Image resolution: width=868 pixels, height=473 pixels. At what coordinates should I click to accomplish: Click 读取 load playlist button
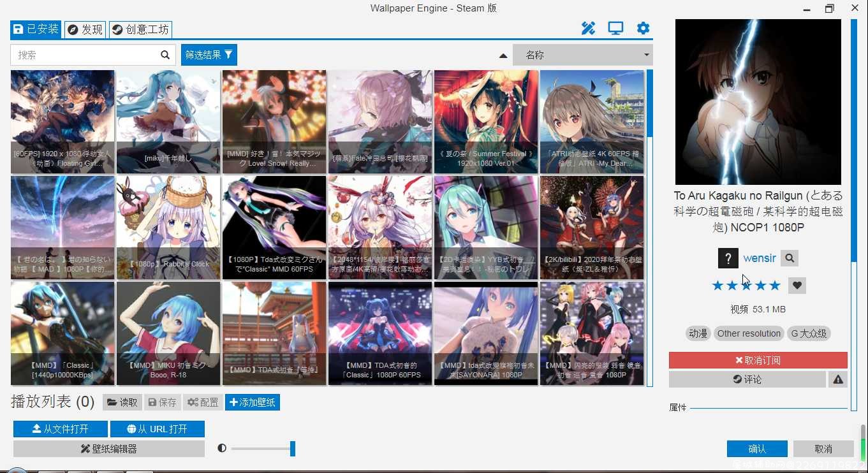click(122, 402)
